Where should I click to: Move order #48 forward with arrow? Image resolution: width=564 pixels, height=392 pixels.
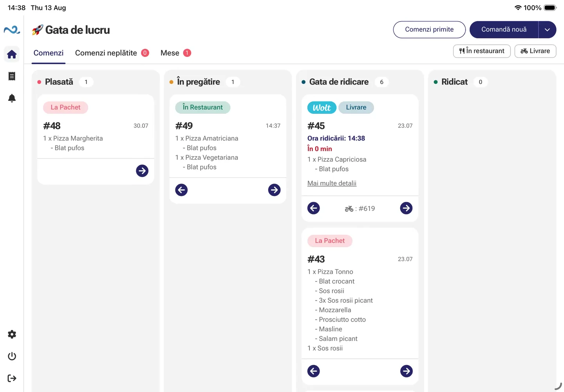142,171
